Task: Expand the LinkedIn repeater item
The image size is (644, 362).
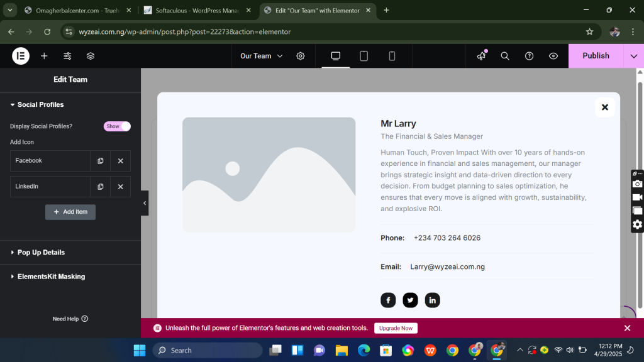Action: coord(50,187)
